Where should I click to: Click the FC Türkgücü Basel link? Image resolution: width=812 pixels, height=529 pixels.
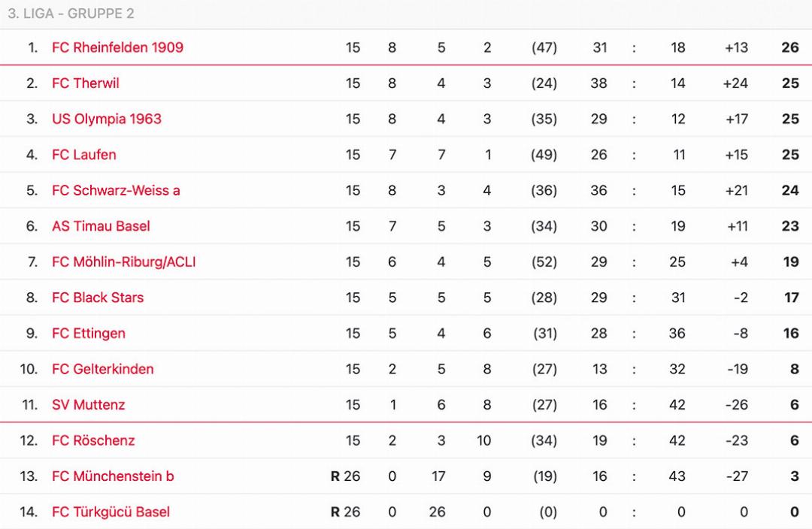click(111, 512)
